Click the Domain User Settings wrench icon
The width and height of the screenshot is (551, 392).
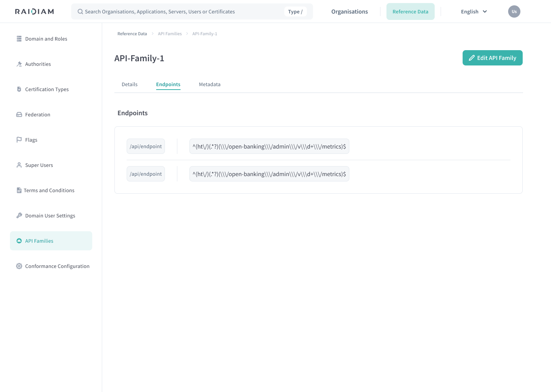pos(19,215)
